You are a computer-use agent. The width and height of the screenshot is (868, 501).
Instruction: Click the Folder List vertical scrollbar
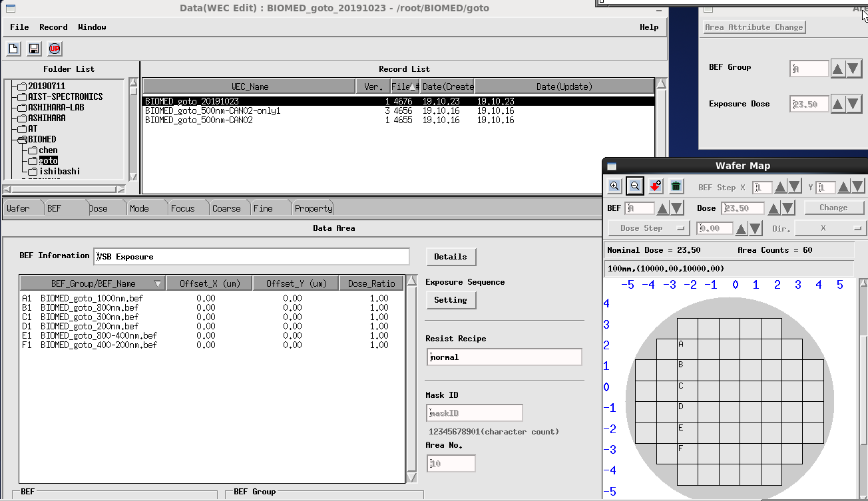point(133,130)
